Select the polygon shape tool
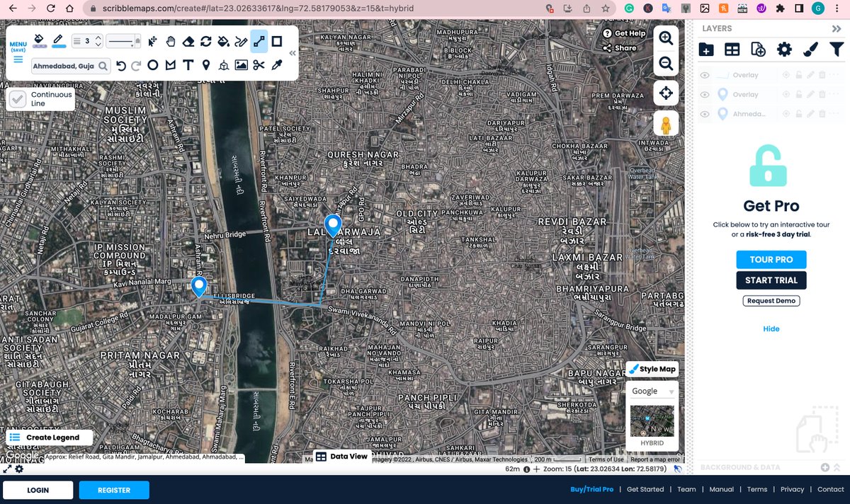This screenshot has width=850, height=504. (x=171, y=65)
